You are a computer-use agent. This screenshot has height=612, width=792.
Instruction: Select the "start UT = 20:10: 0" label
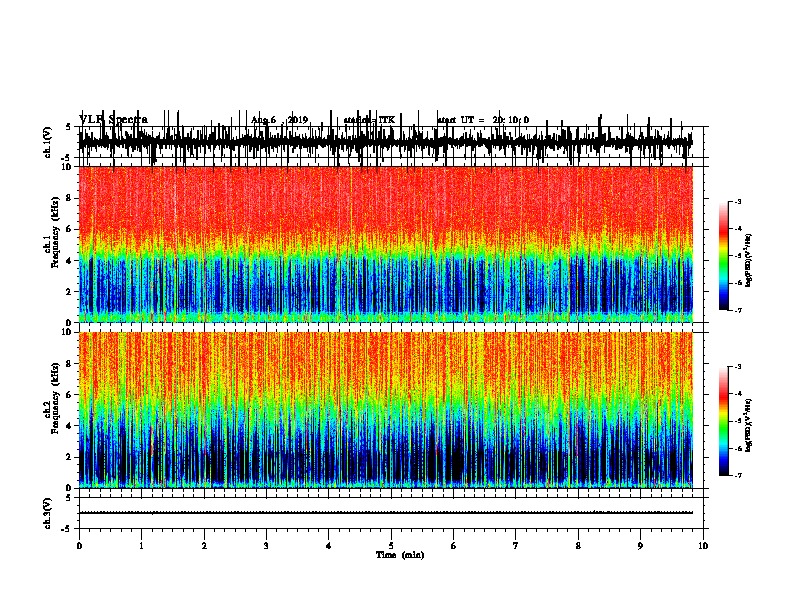pos(483,120)
